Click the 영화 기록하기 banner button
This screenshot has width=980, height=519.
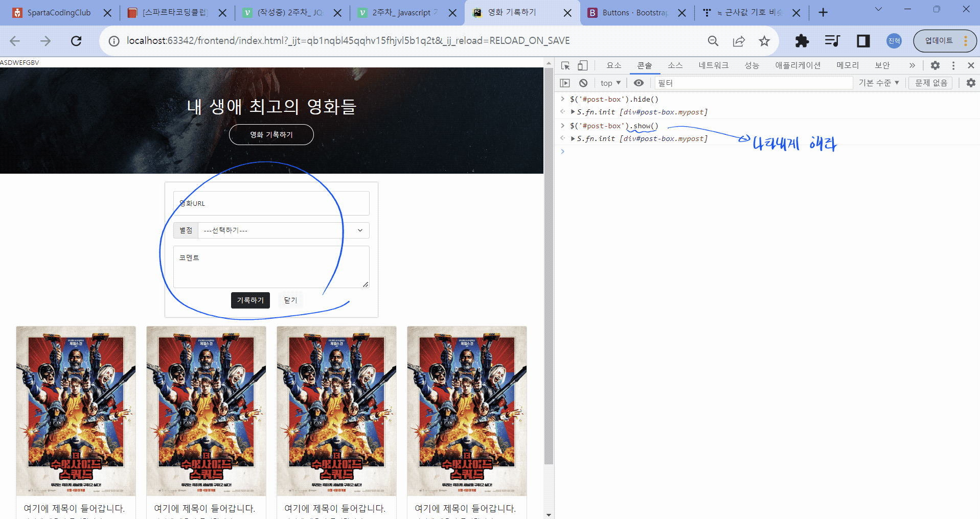pos(271,134)
